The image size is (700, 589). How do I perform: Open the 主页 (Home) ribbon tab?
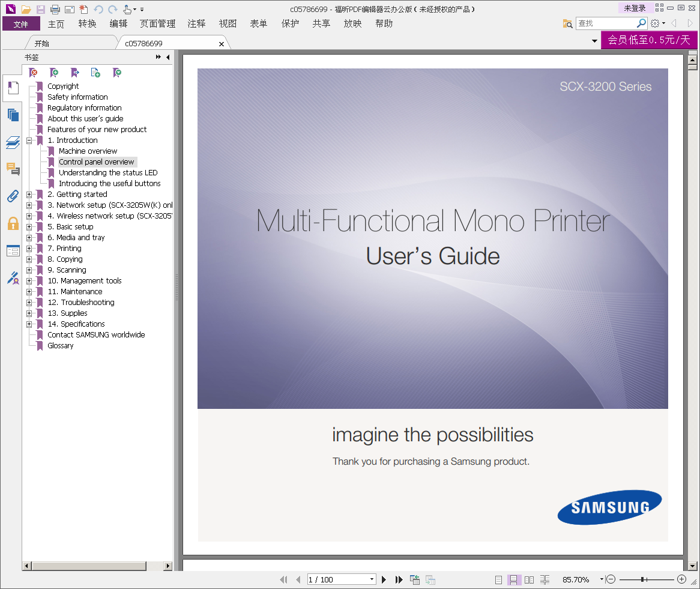pyautogui.click(x=56, y=23)
